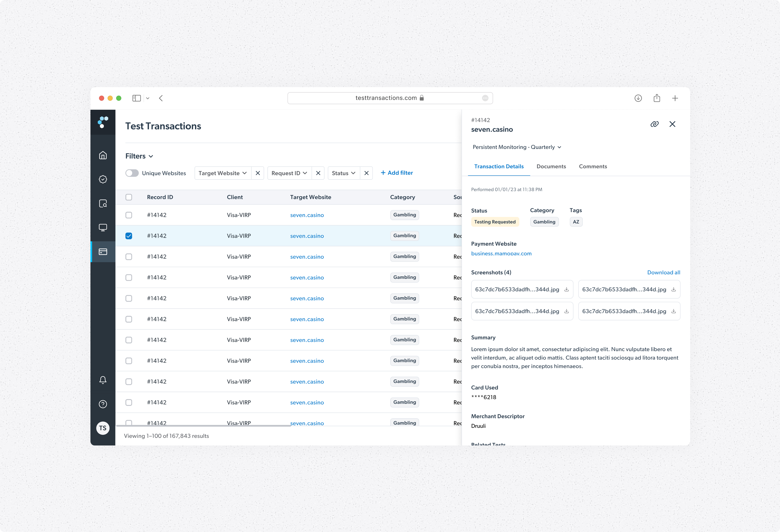Open the document search sidebar icon
Viewport: 780px width, 532px height.
pos(103,203)
